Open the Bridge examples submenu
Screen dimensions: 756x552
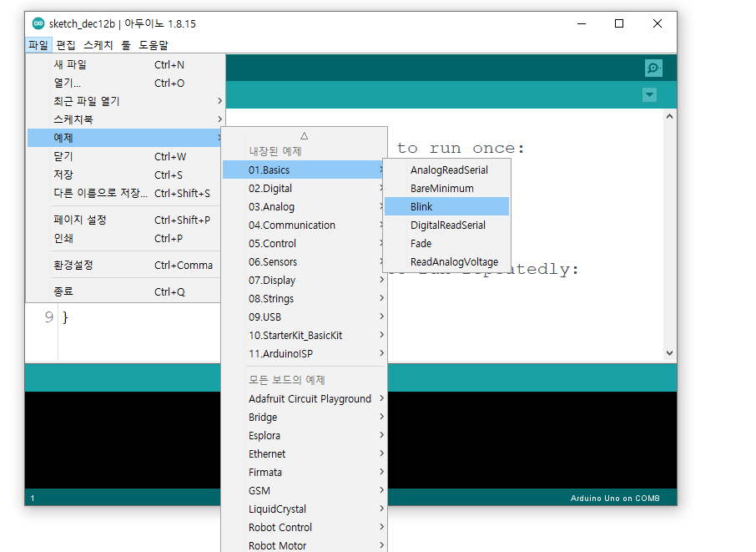[x=304, y=417]
